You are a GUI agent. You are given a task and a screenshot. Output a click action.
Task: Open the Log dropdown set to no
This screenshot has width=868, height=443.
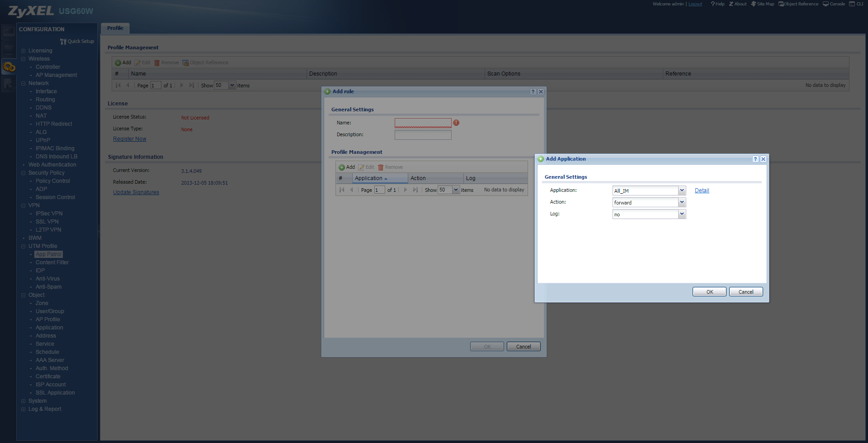point(682,214)
